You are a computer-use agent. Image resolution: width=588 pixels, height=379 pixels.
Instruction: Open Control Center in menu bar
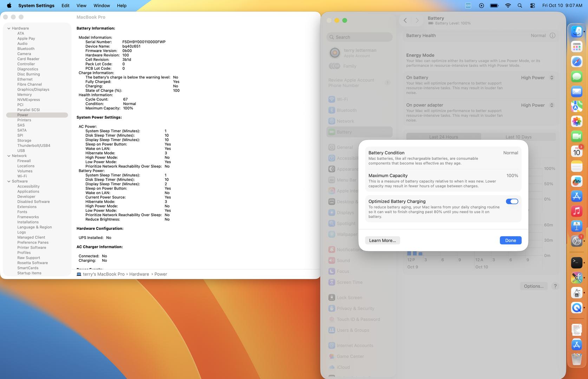pyautogui.click(x=533, y=6)
